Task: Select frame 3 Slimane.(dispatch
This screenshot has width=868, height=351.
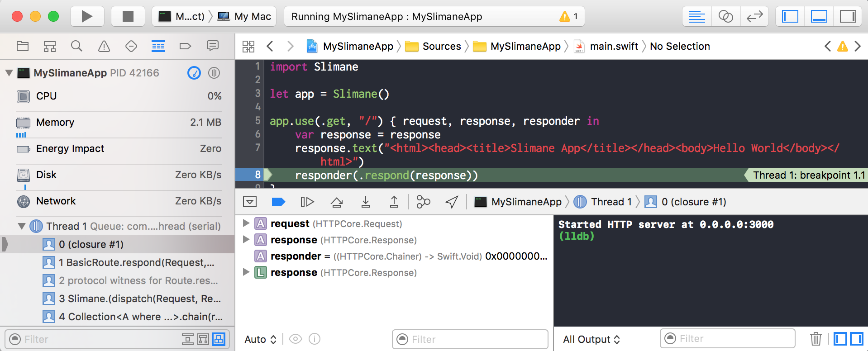Action: click(x=117, y=299)
